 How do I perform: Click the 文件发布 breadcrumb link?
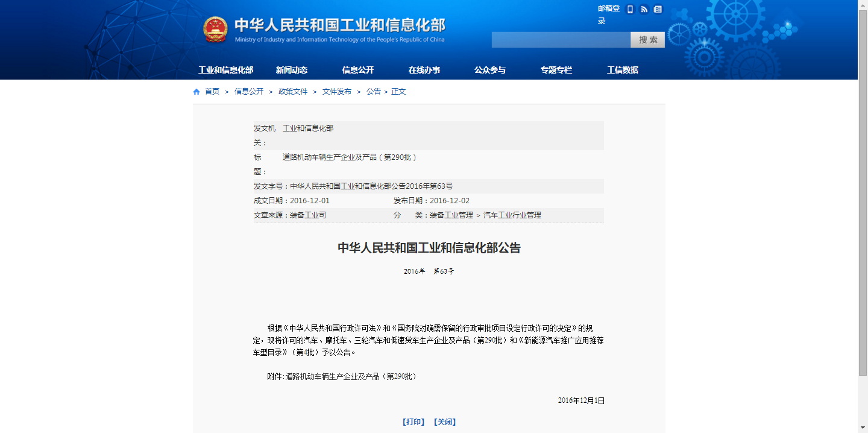(337, 92)
